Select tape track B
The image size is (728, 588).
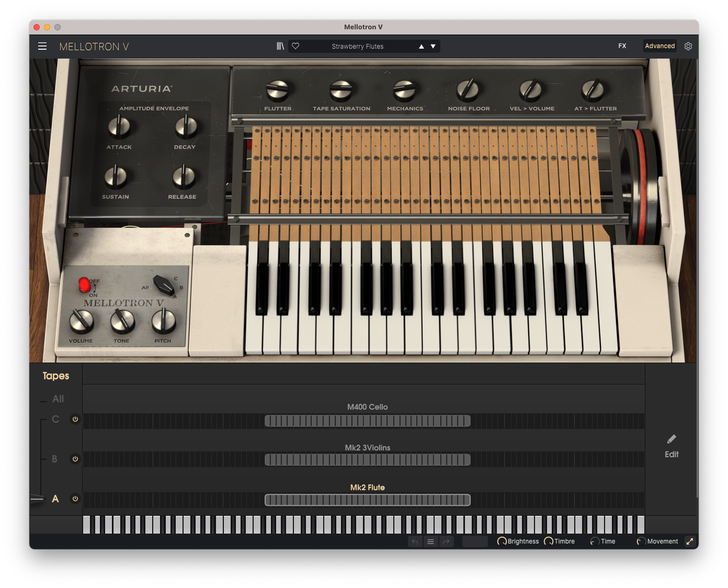click(x=54, y=459)
